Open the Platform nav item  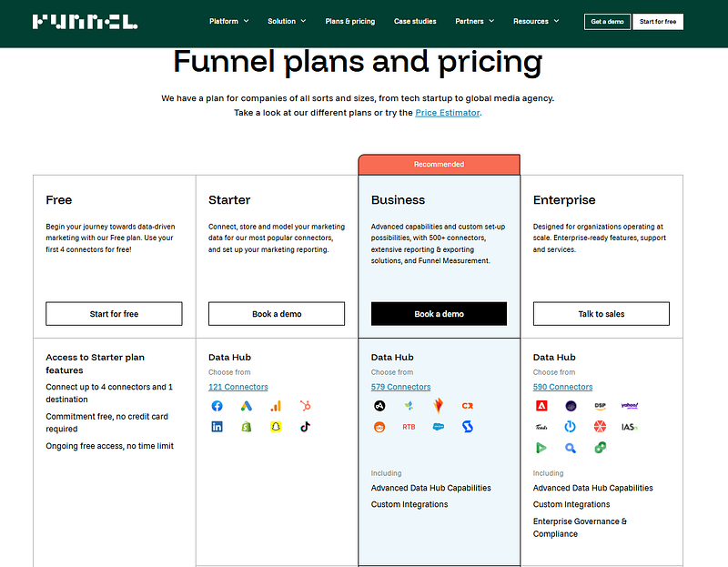(223, 21)
